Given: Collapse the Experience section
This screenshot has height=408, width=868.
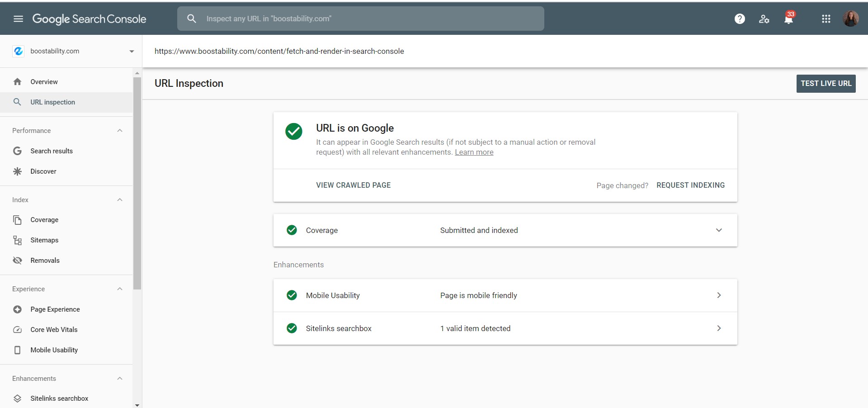Looking at the screenshot, I should (x=119, y=289).
